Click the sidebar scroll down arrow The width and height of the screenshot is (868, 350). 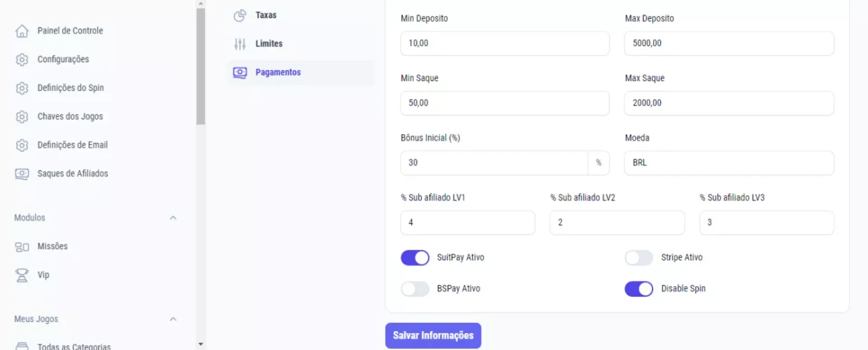(x=201, y=345)
